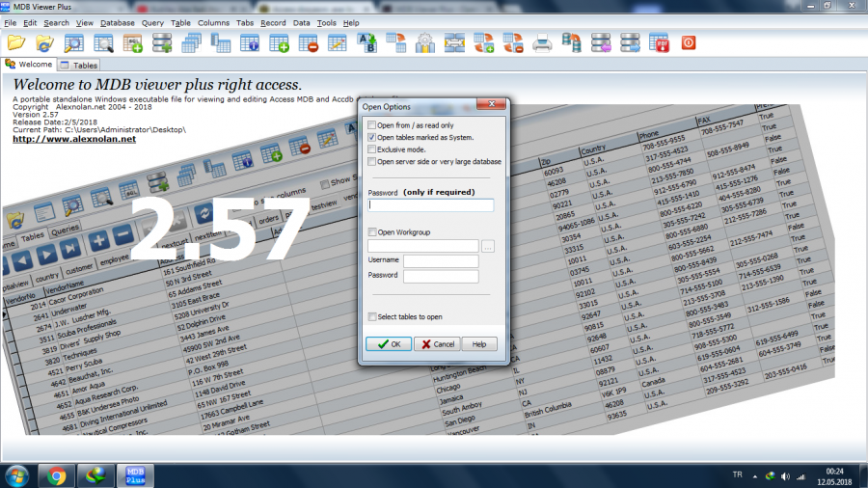
Task: Click the red power exit icon
Action: 689,42
